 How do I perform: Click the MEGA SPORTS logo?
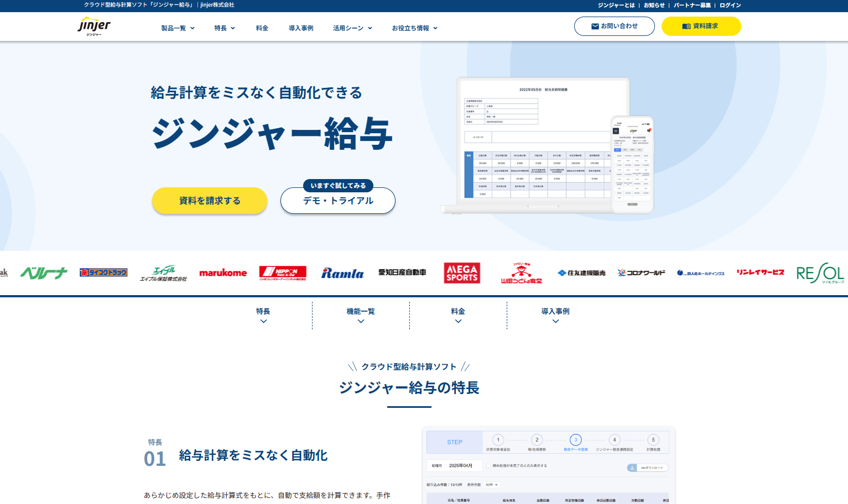click(462, 273)
